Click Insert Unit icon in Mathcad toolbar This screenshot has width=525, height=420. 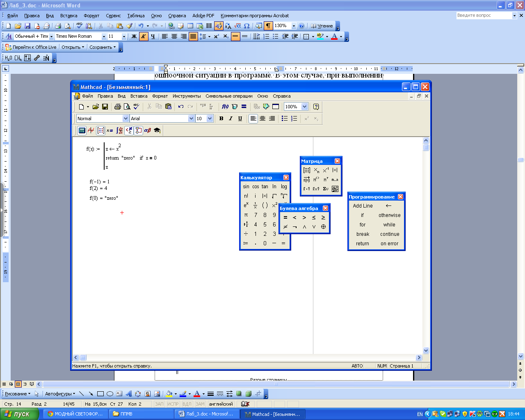(x=235, y=107)
